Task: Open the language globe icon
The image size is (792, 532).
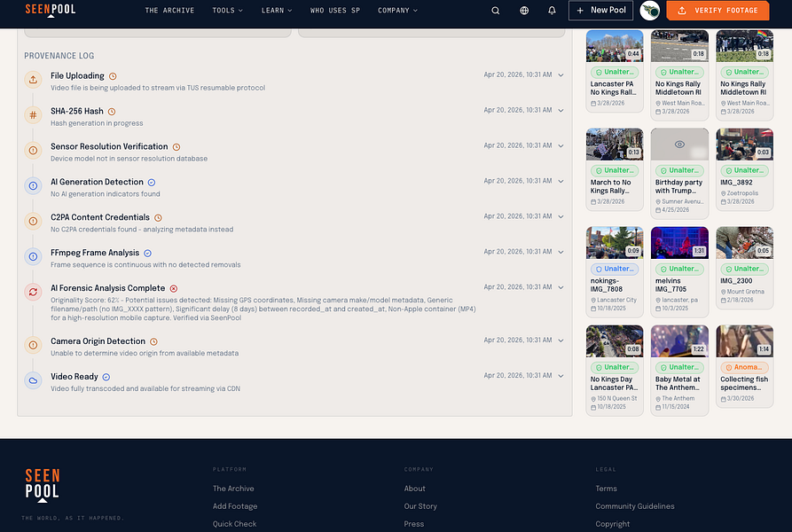Action: [524, 11]
